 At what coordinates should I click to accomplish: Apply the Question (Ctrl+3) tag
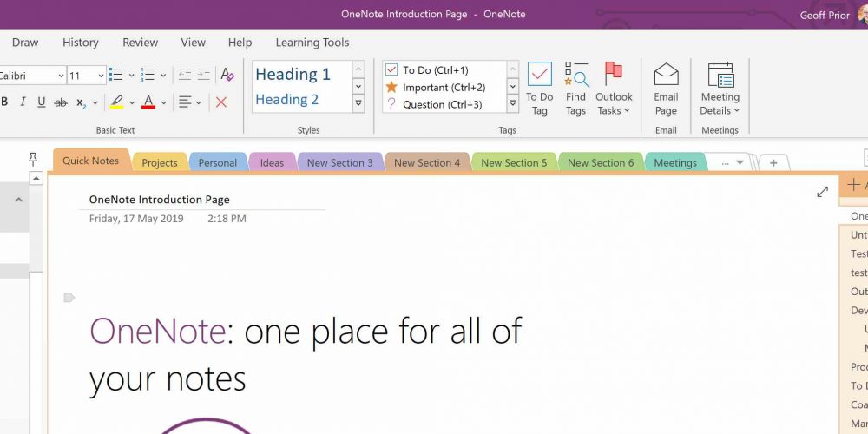pyautogui.click(x=434, y=105)
